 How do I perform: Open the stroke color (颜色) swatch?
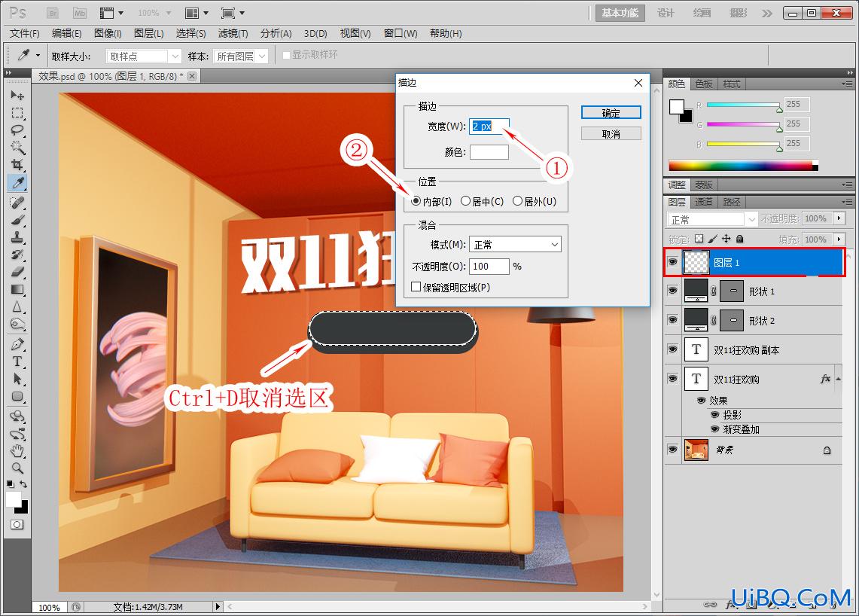(489, 152)
